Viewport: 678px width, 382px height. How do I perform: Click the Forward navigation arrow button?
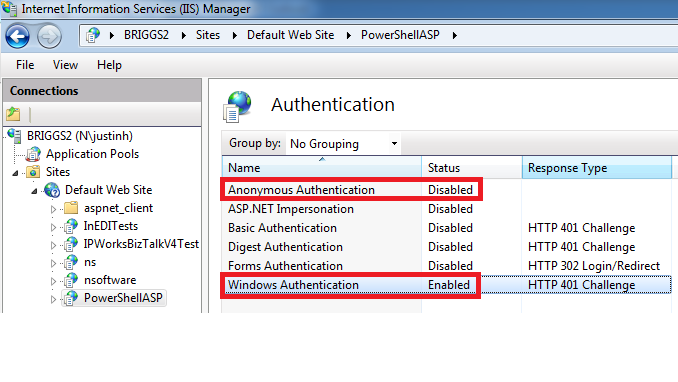tap(49, 36)
